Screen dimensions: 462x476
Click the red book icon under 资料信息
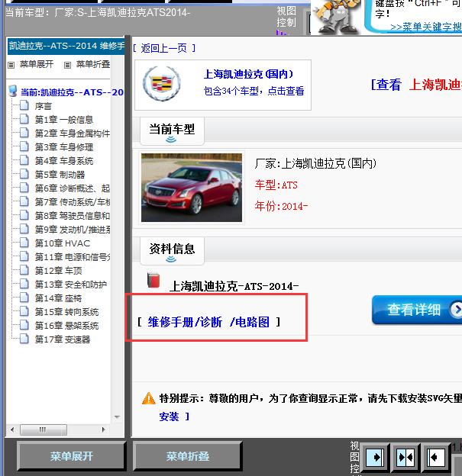point(153,280)
